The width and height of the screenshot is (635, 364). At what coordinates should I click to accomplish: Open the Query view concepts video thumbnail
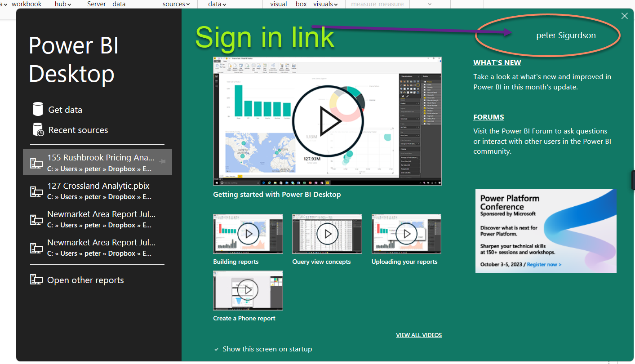(x=327, y=234)
